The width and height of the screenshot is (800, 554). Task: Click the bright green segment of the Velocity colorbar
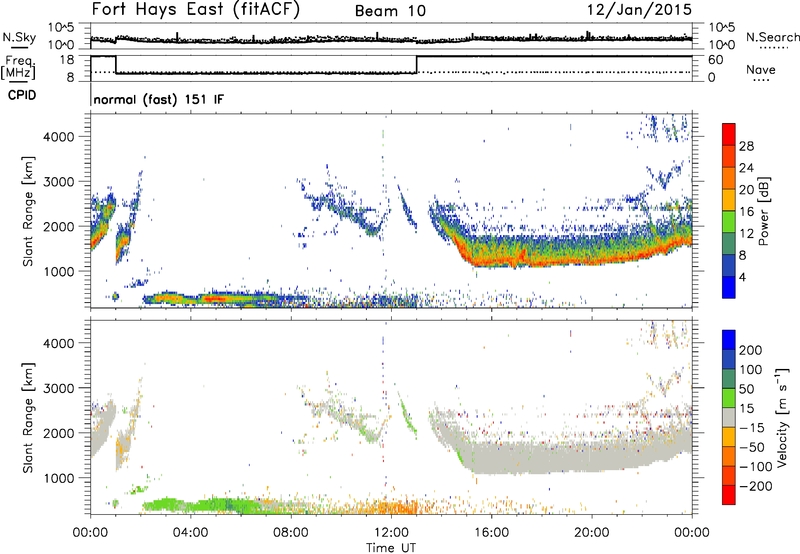click(x=729, y=398)
